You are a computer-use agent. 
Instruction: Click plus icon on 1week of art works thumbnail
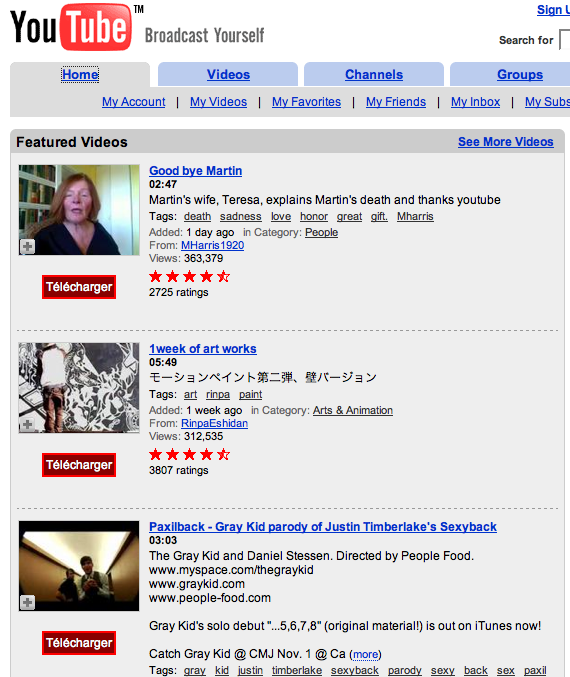(x=28, y=424)
